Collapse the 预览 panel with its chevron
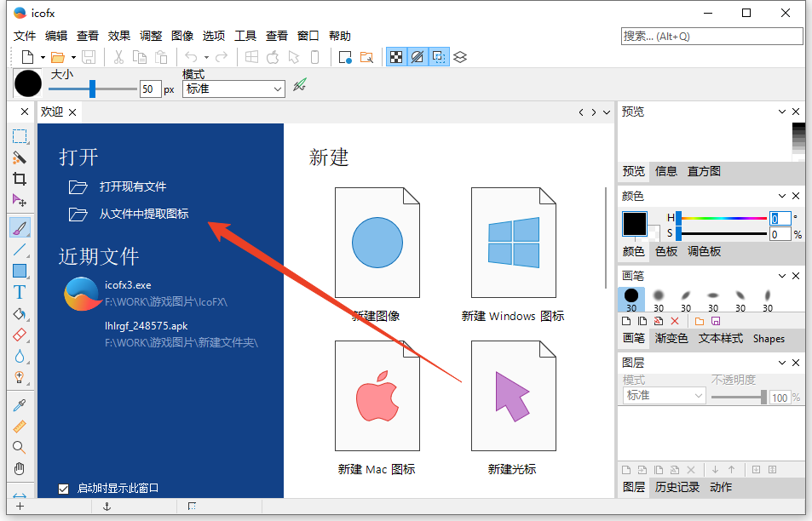812x521 pixels. click(x=781, y=112)
